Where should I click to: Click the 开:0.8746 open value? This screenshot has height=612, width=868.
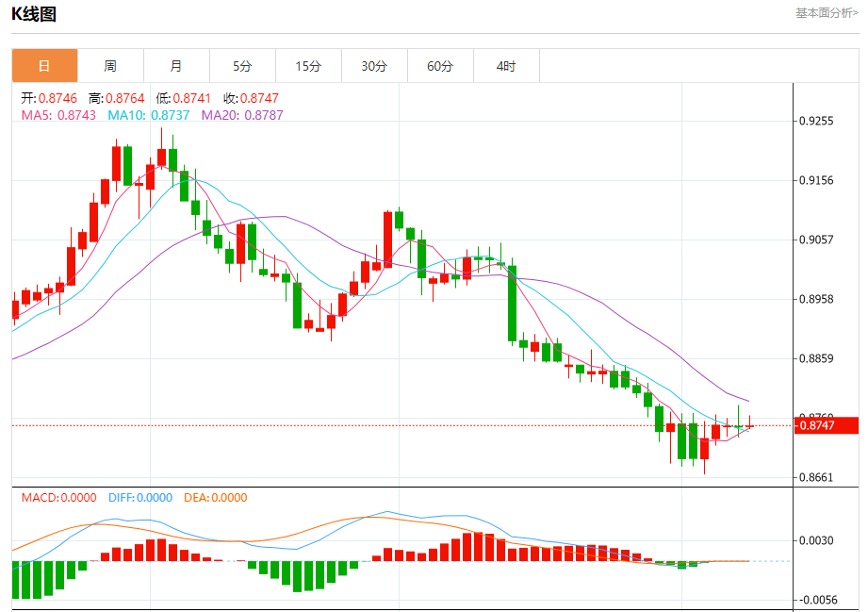(x=49, y=99)
